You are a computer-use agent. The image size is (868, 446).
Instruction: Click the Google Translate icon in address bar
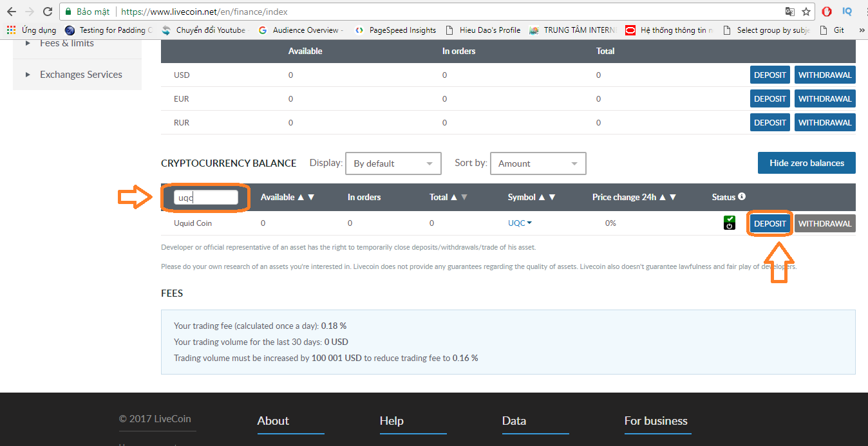click(789, 12)
